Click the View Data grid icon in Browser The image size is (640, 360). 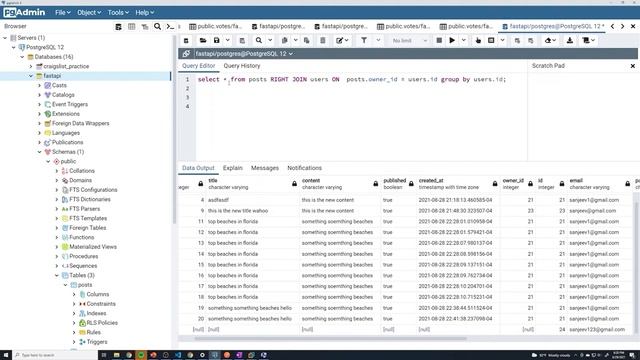131,27
